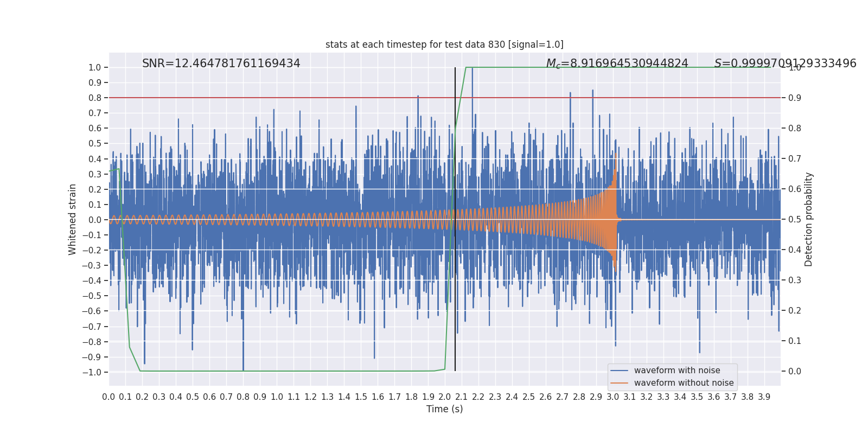Click the 1.0 tick on the time axis
Image resolution: width=868 pixels, height=434 pixels.
click(277, 397)
